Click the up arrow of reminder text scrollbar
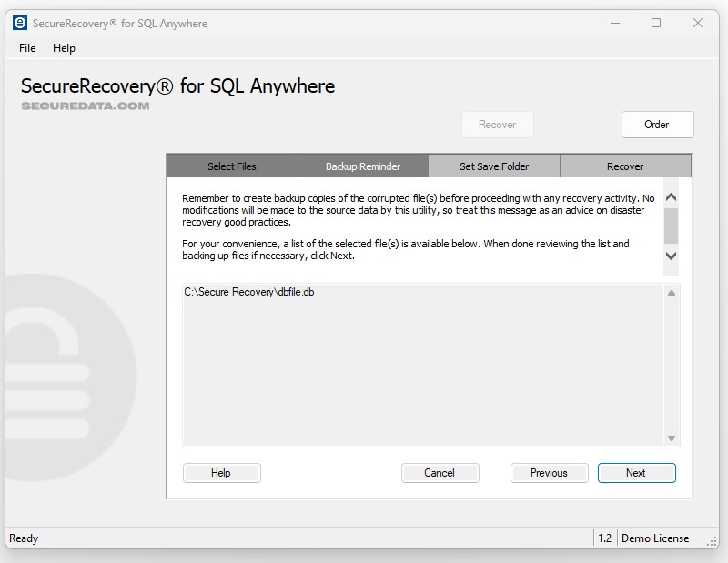Image resolution: width=728 pixels, height=563 pixels. coord(672,197)
